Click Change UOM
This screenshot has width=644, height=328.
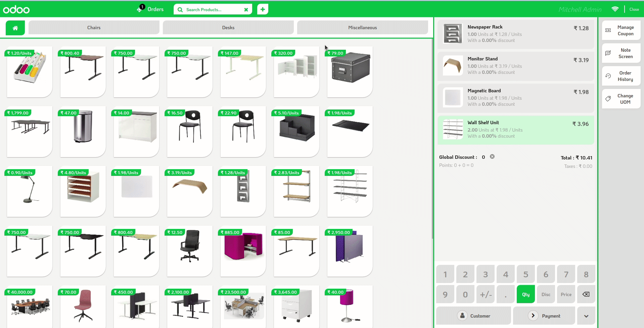pos(621,99)
